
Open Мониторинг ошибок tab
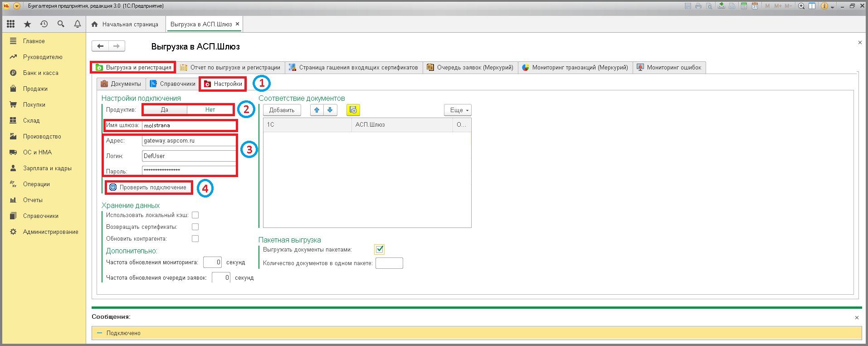(x=669, y=67)
